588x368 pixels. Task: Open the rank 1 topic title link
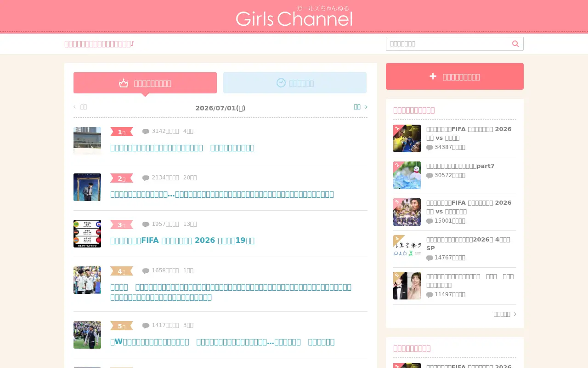pyautogui.click(x=182, y=148)
